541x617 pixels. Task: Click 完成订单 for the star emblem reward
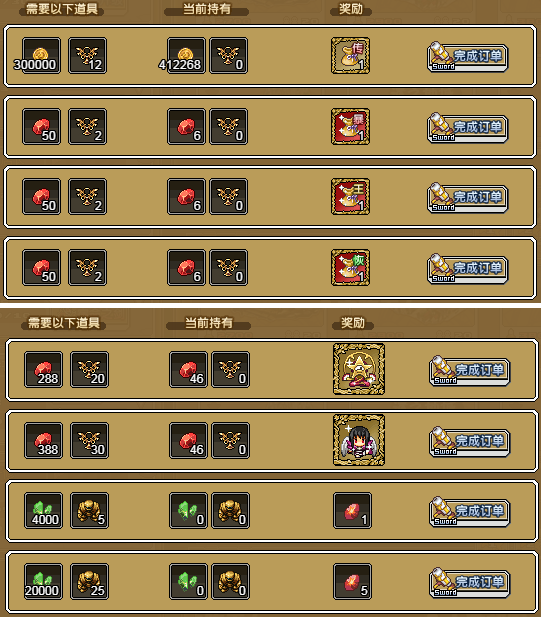(x=469, y=371)
